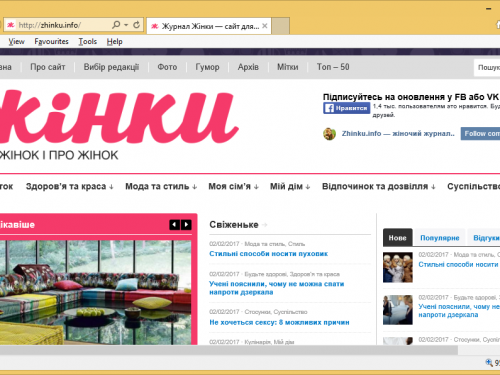Click sidebar thumbnail of bedroom mirror article
Screen dimensions: 500x375
pos(398,310)
